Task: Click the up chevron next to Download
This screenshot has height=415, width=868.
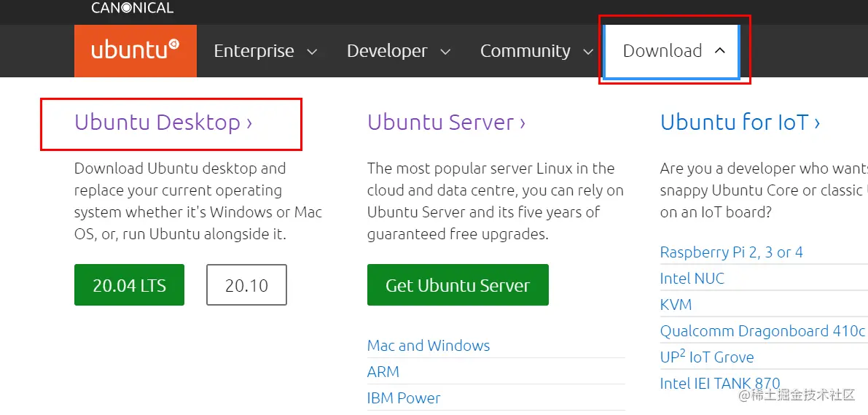Action: [719, 51]
